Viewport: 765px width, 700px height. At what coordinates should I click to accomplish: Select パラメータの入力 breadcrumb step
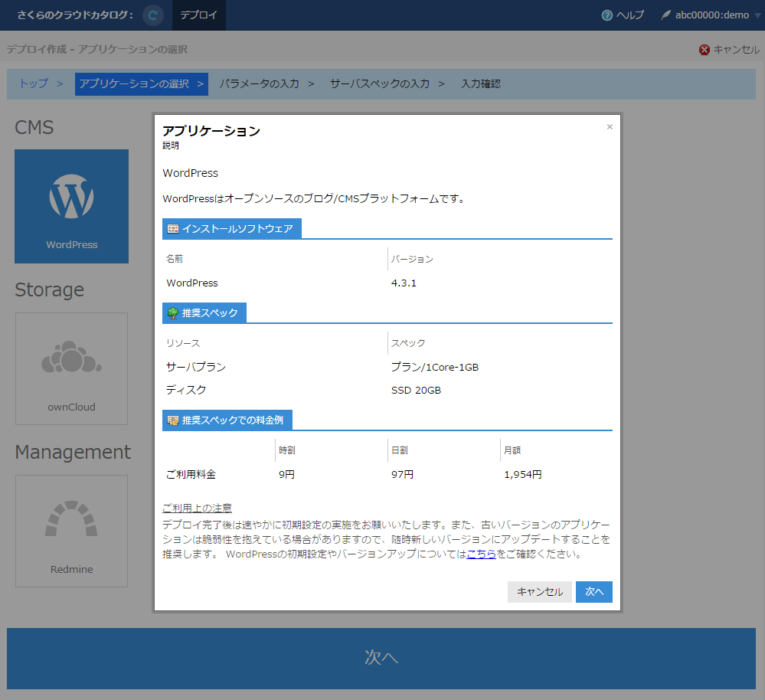point(259,84)
